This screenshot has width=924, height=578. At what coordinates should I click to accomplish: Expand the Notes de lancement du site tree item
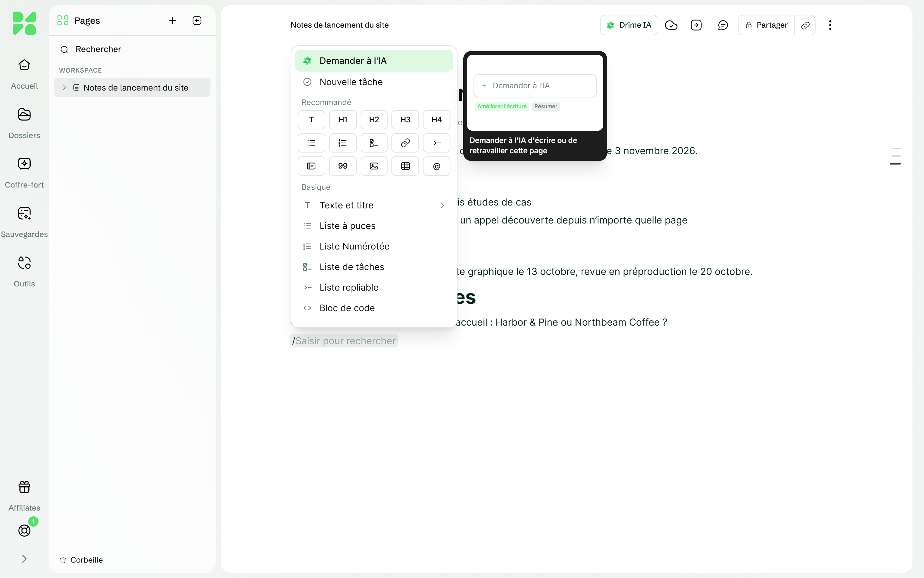[64, 88]
